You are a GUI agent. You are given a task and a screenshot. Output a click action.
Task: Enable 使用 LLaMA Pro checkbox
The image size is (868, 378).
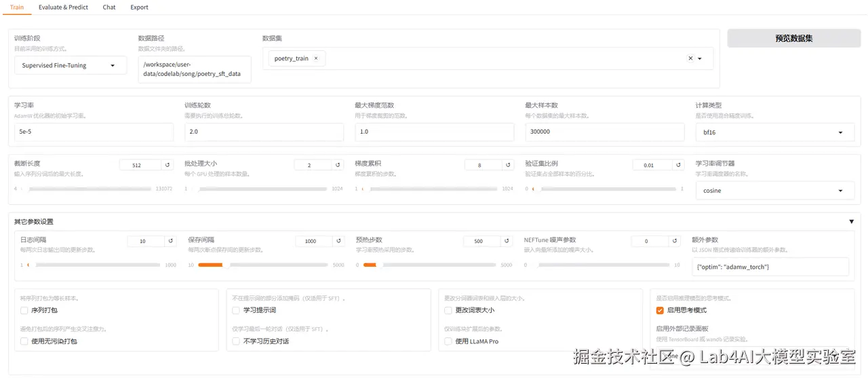click(448, 341)
